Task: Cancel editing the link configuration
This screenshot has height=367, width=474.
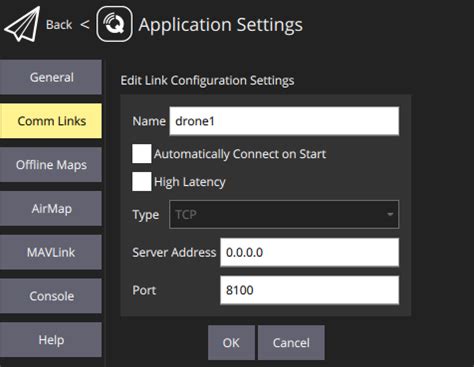Action: pos(291,343)
